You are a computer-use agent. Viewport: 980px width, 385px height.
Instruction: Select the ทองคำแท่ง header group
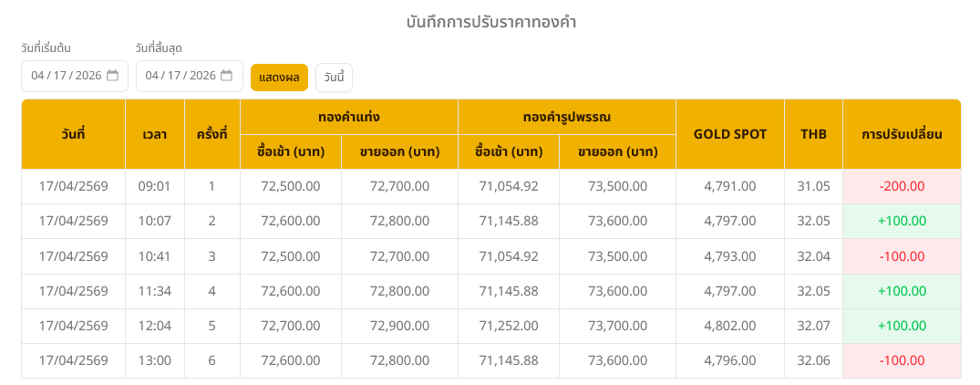pos(348,117)
